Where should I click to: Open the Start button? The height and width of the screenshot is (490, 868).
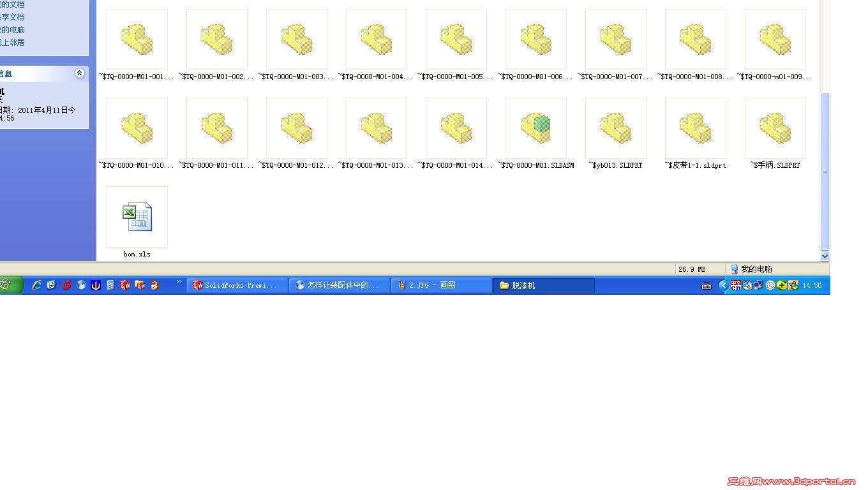[x=10, y=285]
